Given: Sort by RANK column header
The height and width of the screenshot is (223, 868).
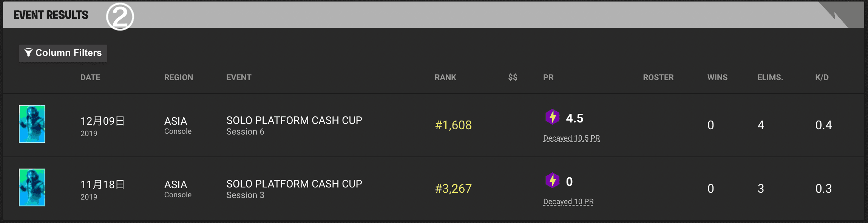Looking at the screenshot, I should pos(445,77).
